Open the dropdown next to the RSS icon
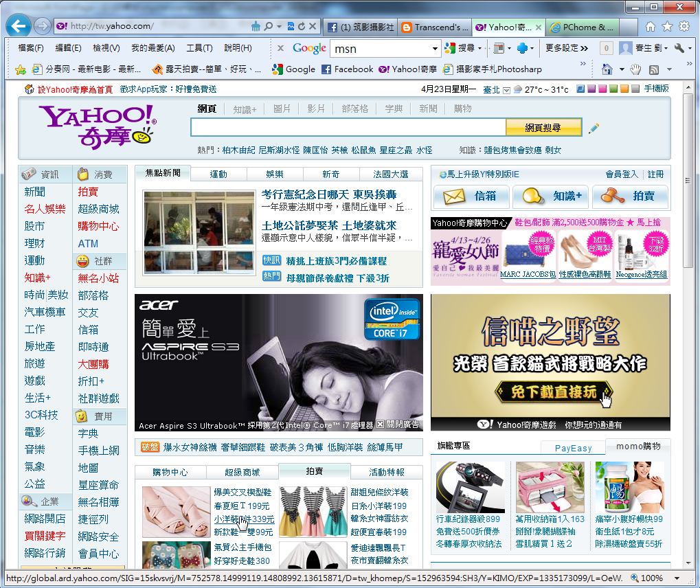 [x=669, y=69]
